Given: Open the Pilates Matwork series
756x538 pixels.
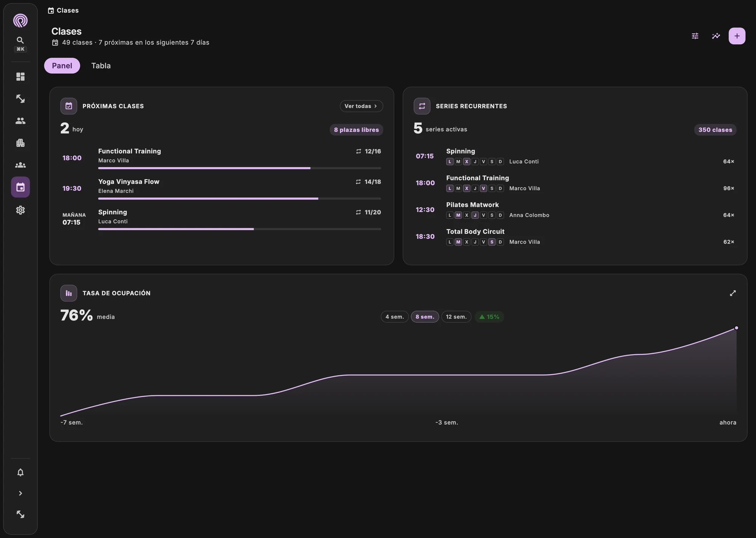Looking at the screenshot, I should 575,210.
